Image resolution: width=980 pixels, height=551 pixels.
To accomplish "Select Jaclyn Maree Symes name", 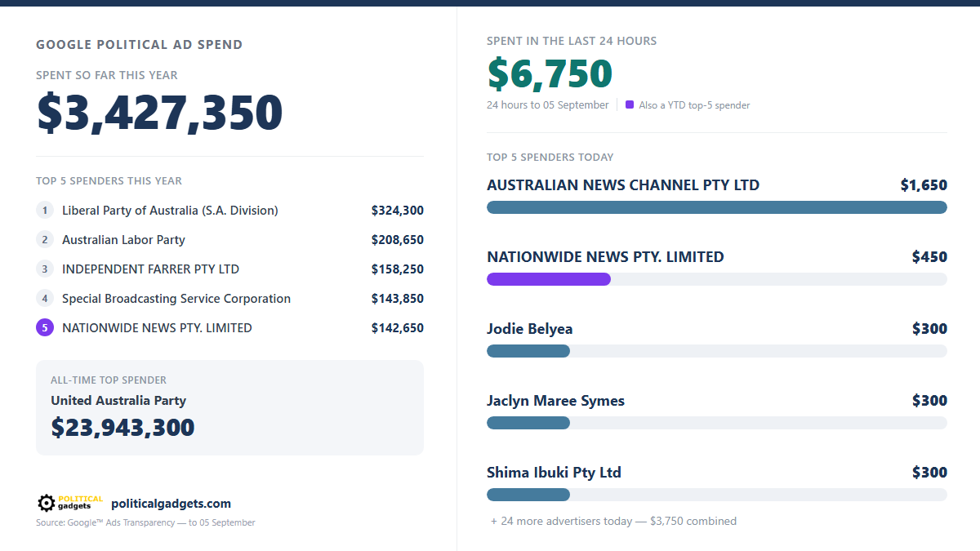I will [555, 401].
